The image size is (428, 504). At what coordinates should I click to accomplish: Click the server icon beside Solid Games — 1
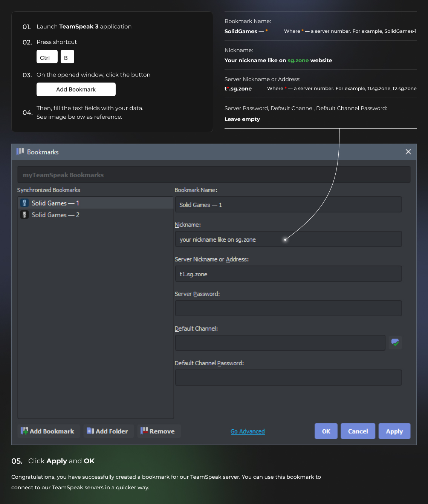pos(24,203)
